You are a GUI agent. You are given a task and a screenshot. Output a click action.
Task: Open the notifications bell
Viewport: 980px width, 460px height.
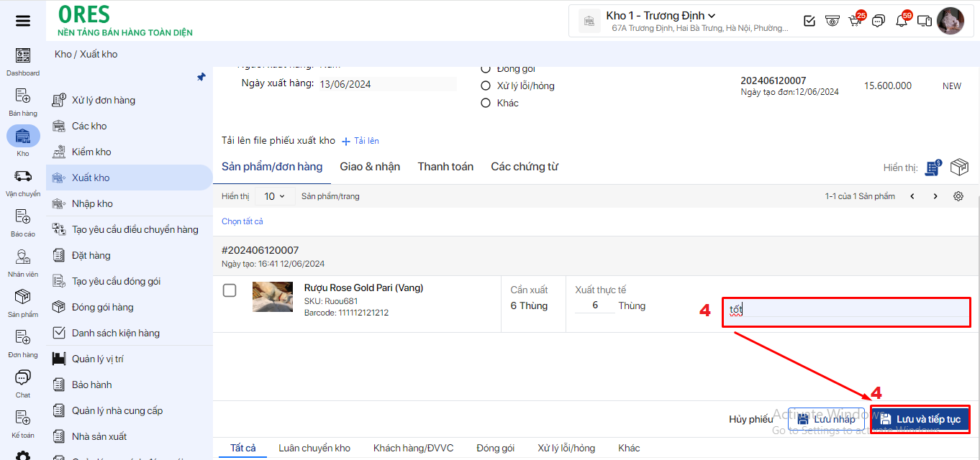coord(901,21)
